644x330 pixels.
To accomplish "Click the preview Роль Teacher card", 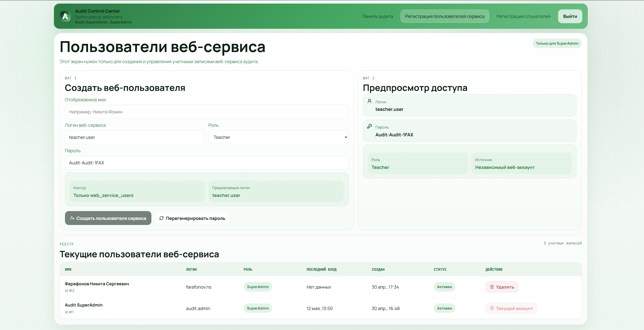I will (418, 163).
